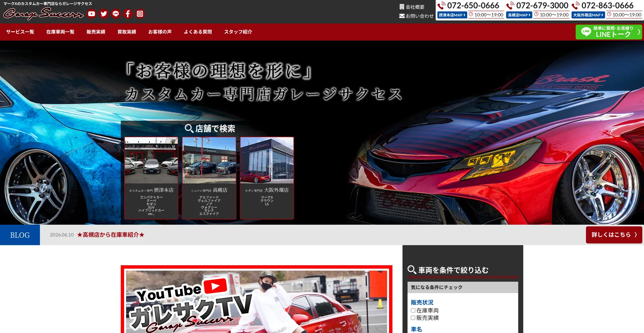This screenshot has width=644, height=333.
Task: Click phone icon next to 072-679-3000
Action: tap(510, 6)
